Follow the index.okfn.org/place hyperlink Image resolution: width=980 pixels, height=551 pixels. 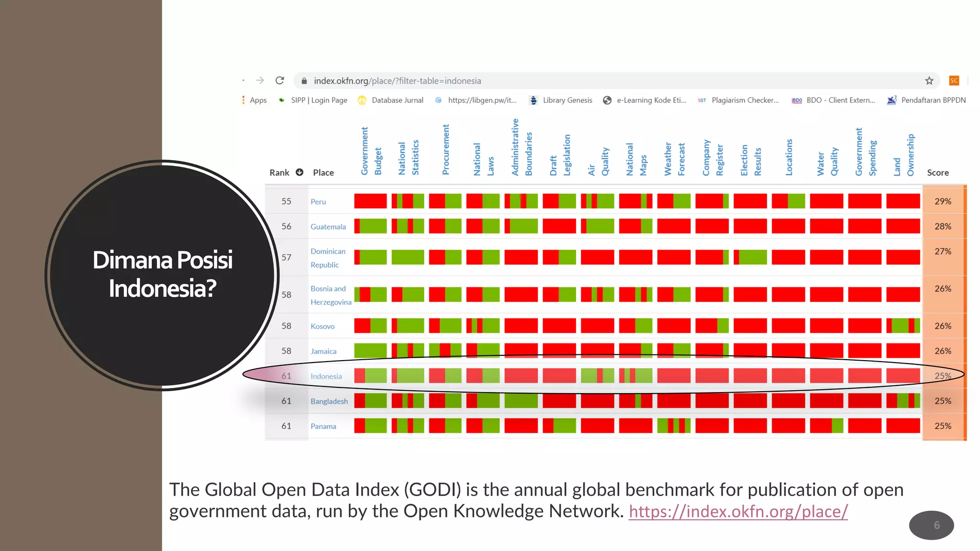point(738,511)
